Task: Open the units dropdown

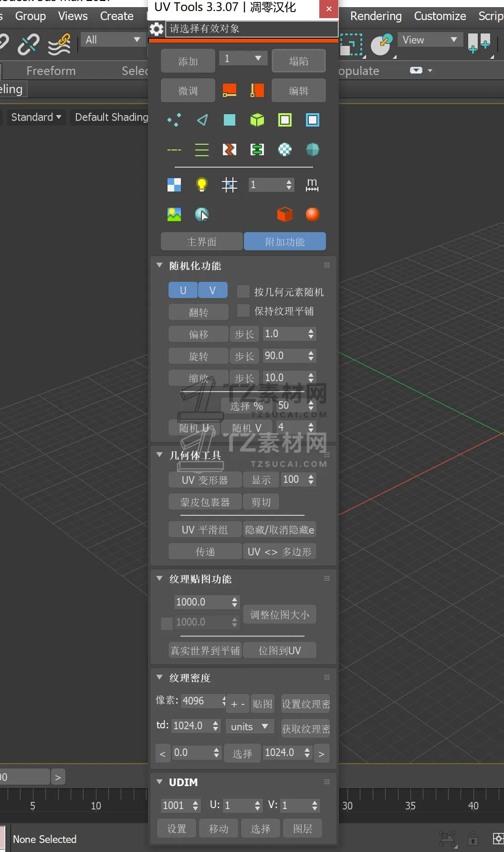Action: point(250,726)
